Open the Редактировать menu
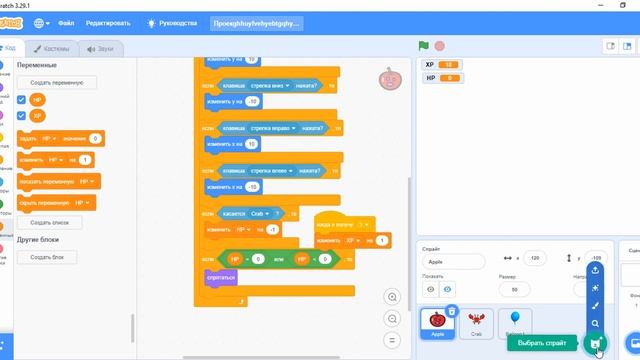The height and width of the screenshot is (360, 640). pos(108,23)
